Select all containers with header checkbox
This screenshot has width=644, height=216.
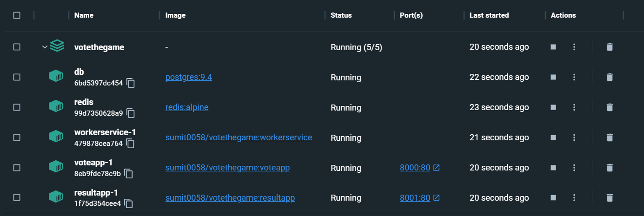17,15
